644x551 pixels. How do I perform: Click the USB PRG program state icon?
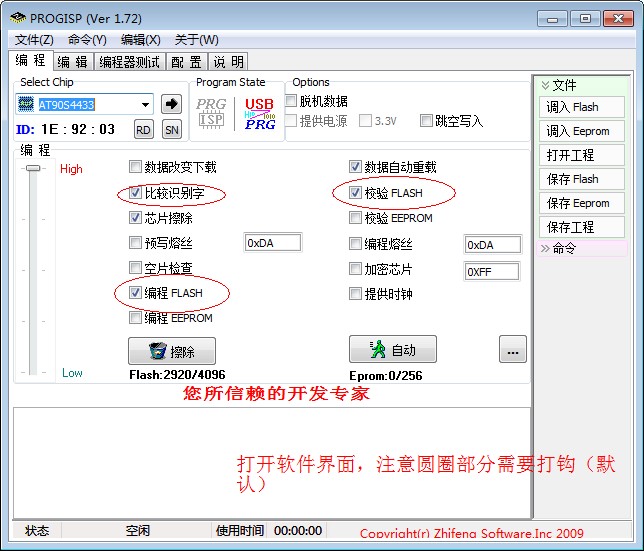(x=260, y=114)
